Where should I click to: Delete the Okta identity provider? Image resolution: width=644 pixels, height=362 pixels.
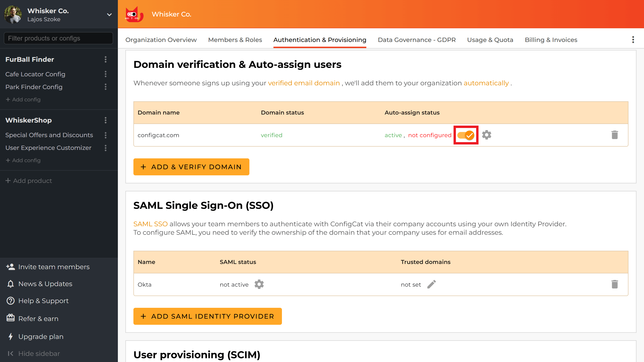pyautogui.click(x=615, y=284)
